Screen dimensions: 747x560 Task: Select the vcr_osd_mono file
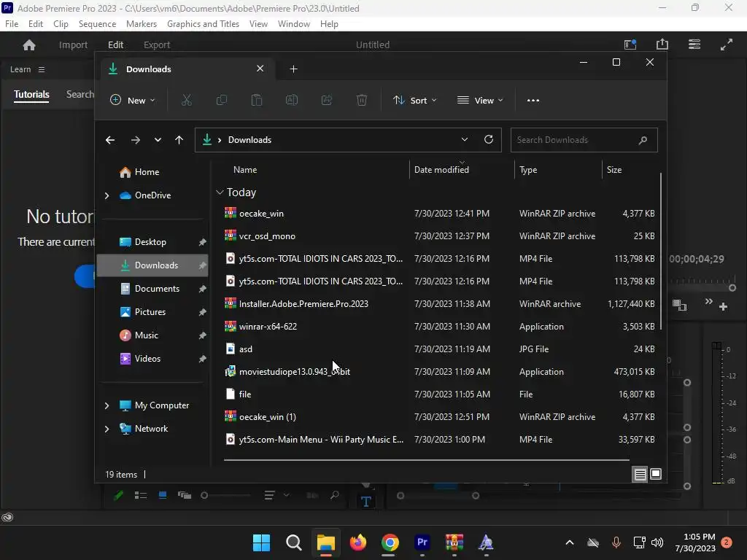pyautogui.click(x=439, y=236)
